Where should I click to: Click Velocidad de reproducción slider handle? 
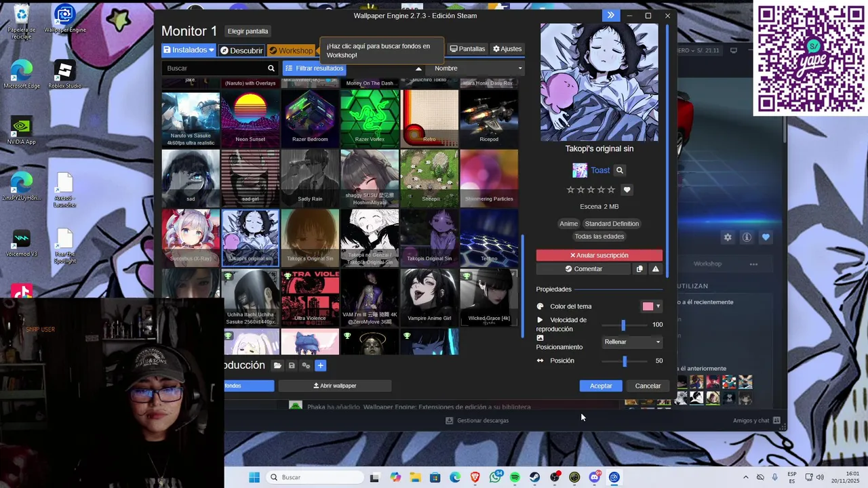point(623,325)
